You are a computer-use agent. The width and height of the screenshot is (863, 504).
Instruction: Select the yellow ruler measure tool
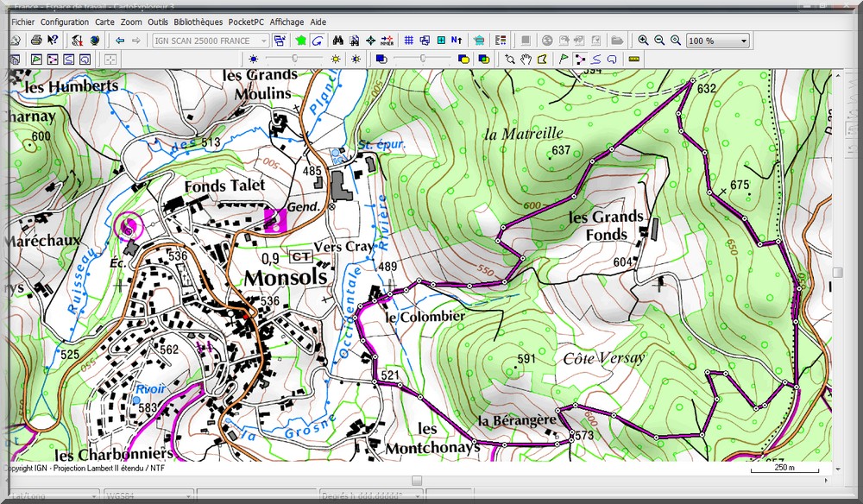click(x=634, y=59)
